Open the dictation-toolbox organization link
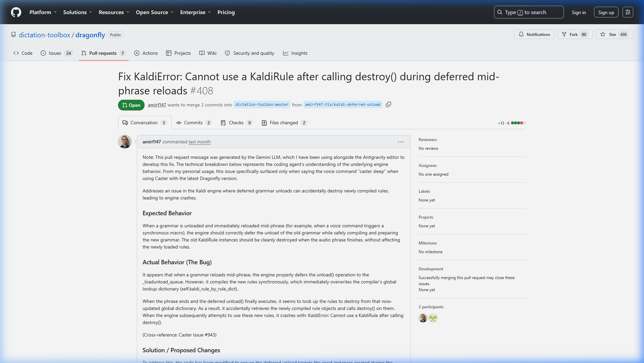This screenshot has height=363, width=644. (45, 35)
